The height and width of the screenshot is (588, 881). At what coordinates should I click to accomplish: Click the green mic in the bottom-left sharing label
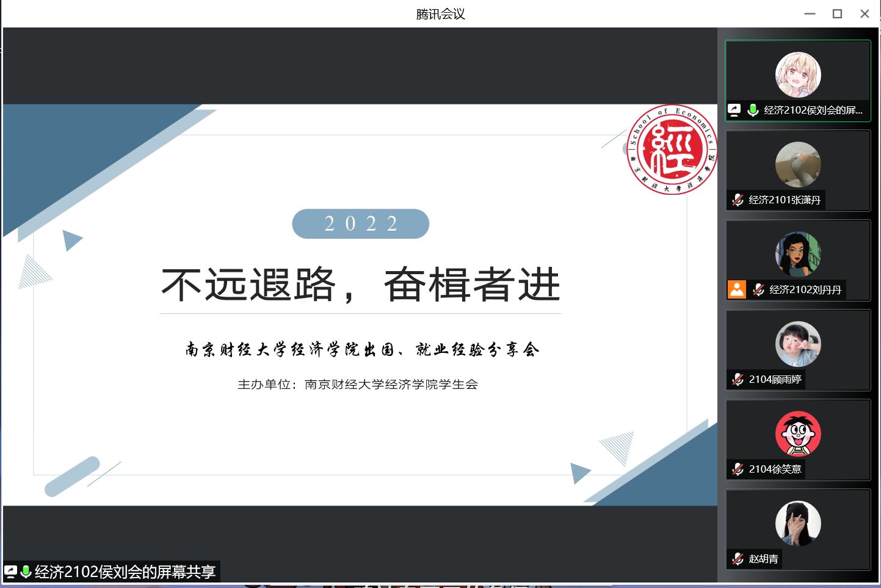coord(26,572)
